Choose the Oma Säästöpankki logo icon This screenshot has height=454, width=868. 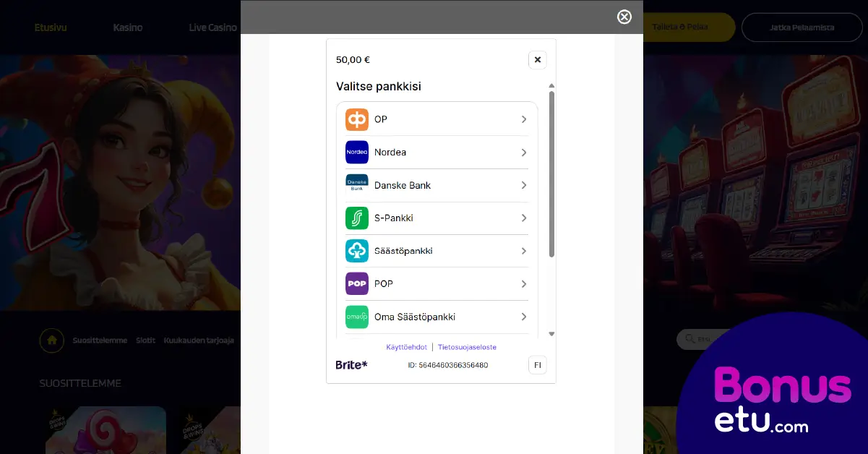357,317
